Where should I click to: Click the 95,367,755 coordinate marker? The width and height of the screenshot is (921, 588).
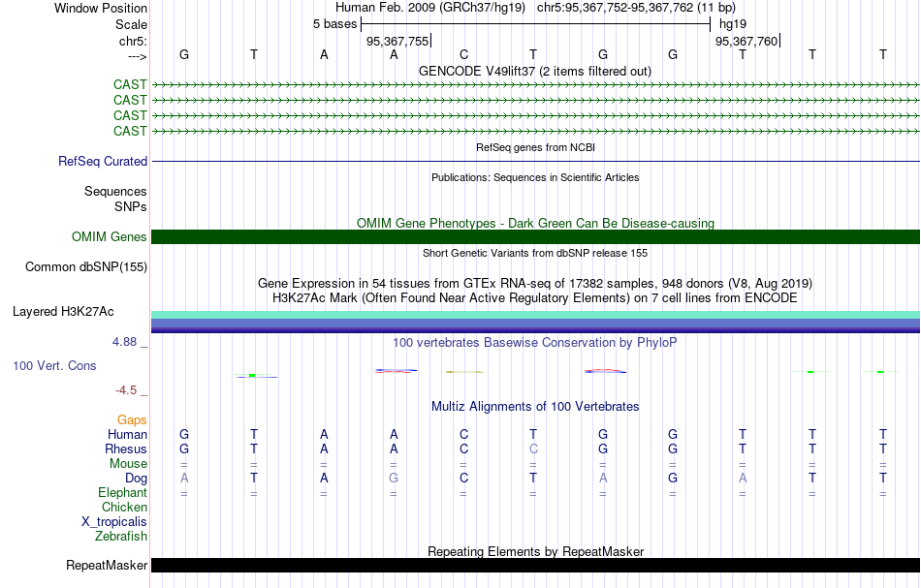(397, 41)
